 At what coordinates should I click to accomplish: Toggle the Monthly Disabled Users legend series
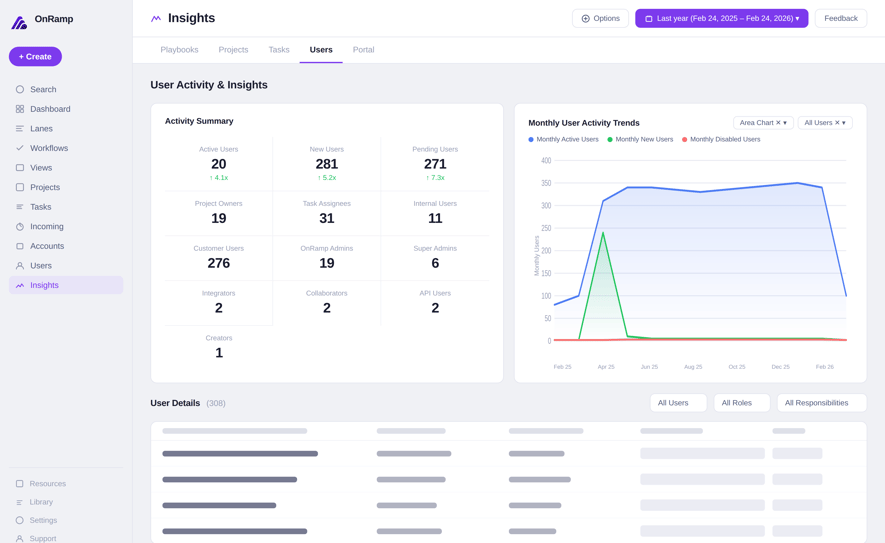coord(721,139)
